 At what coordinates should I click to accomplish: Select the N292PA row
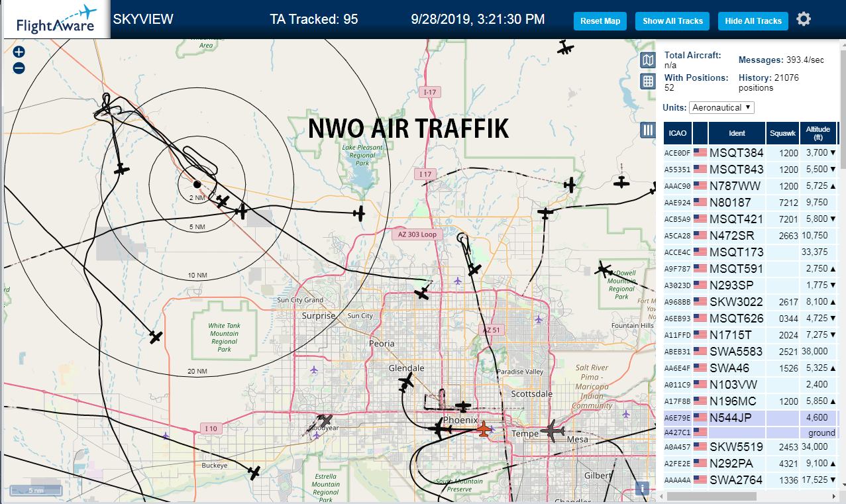(751, 463)
